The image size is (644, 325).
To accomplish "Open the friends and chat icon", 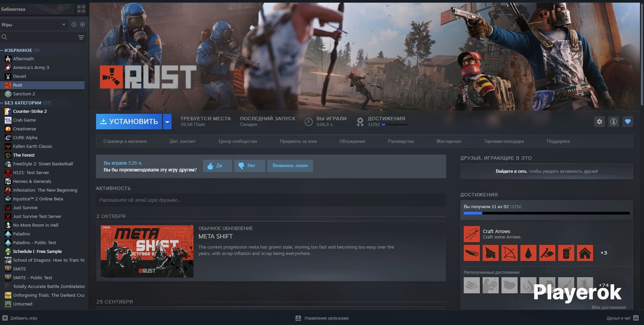I will click(636, 318).
